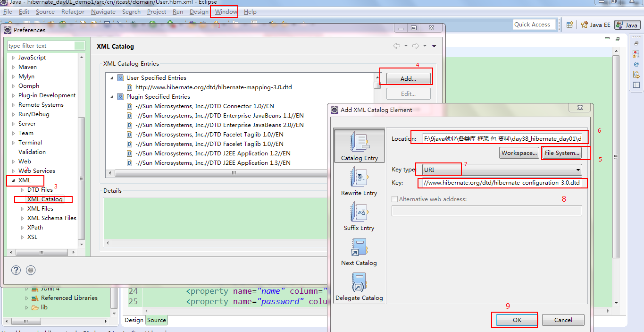Open the Project menu
This screenshot has height=332, width=644.
[157, 12]
